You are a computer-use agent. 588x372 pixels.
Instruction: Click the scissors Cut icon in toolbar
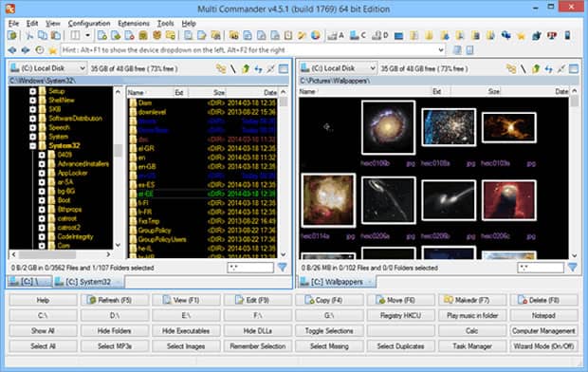tap(29, 36)
